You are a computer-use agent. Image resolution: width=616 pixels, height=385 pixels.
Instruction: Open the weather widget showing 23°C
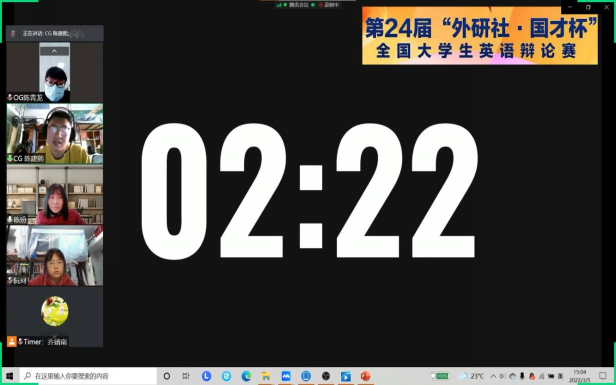coord(471,376)
